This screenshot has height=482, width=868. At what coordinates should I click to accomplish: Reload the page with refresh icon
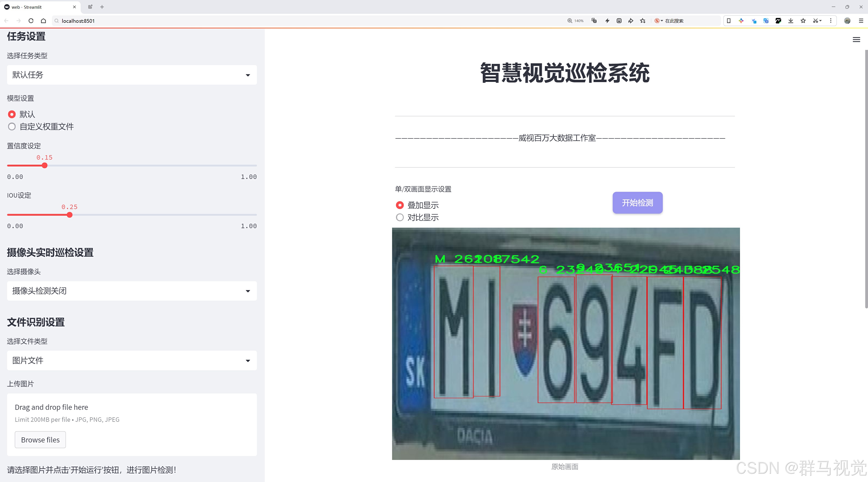click(31, 21)
